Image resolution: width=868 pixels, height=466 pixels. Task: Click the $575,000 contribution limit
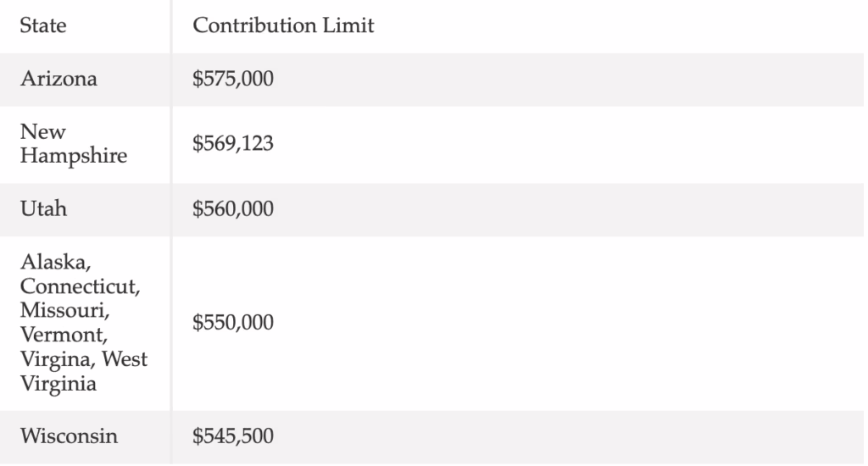[x=233, y=79]
